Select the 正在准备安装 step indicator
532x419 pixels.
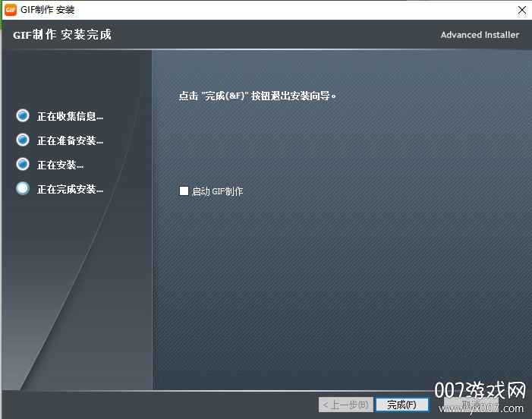coord(23,140)
